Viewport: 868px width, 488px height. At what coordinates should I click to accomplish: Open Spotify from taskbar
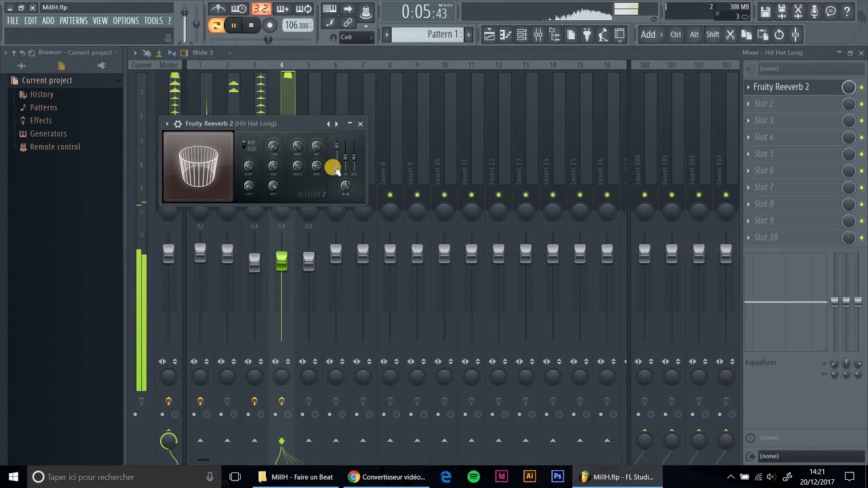coord(474,476)
